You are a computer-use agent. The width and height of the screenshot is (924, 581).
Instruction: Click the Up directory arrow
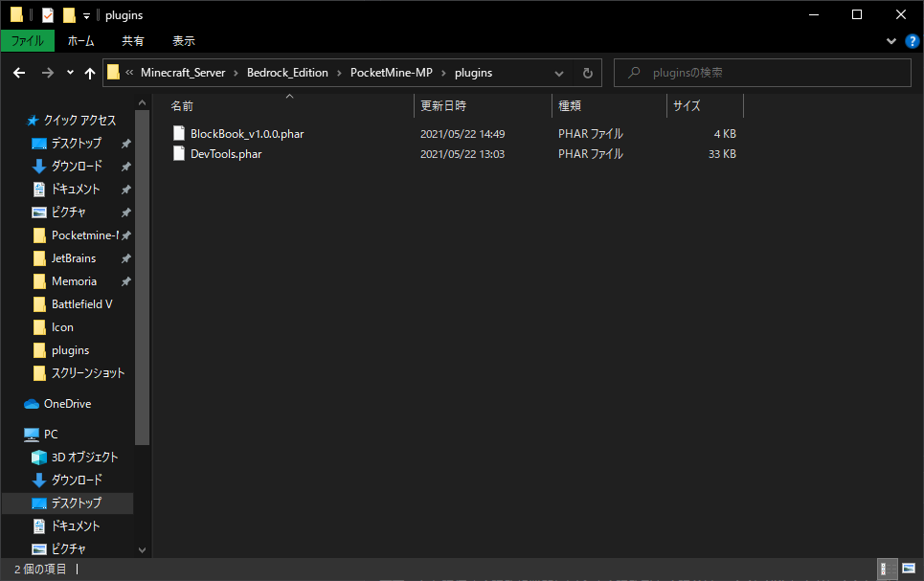(x=90, y=73)
